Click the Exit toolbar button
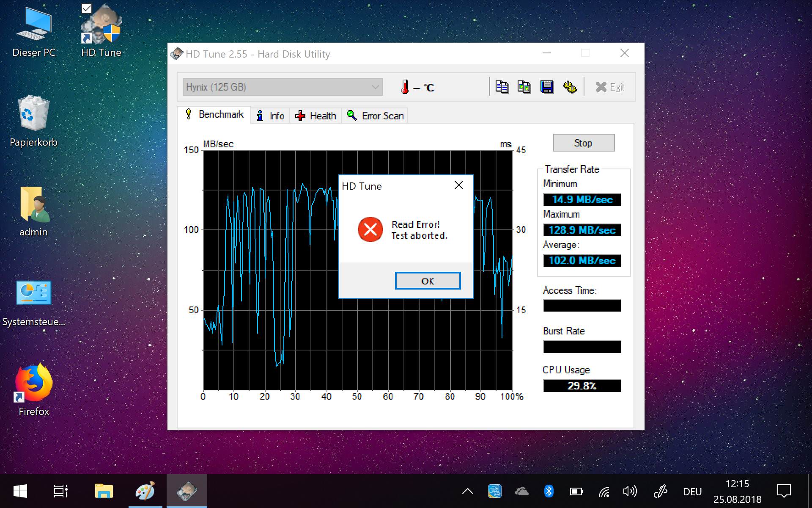Viewport: 812px width, 508px height. tap(610, 87)
